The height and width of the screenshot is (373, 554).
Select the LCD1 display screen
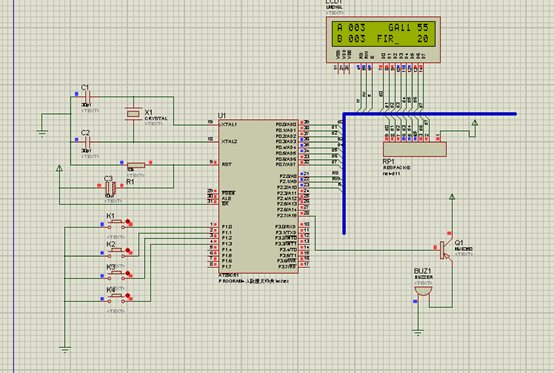(383, 33)
